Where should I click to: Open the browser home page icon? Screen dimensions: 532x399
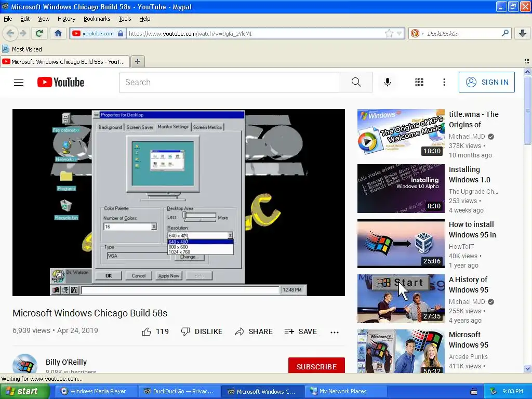click(58, 33)
